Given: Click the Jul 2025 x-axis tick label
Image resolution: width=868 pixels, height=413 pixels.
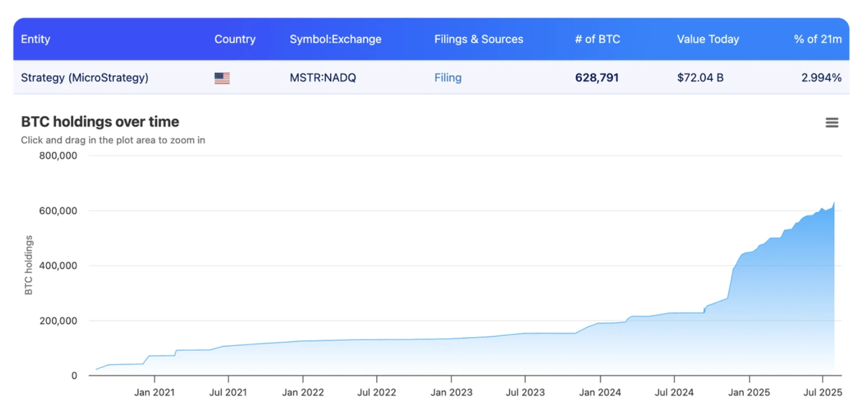Looking at the screenshot, I should tap(822, 393).
